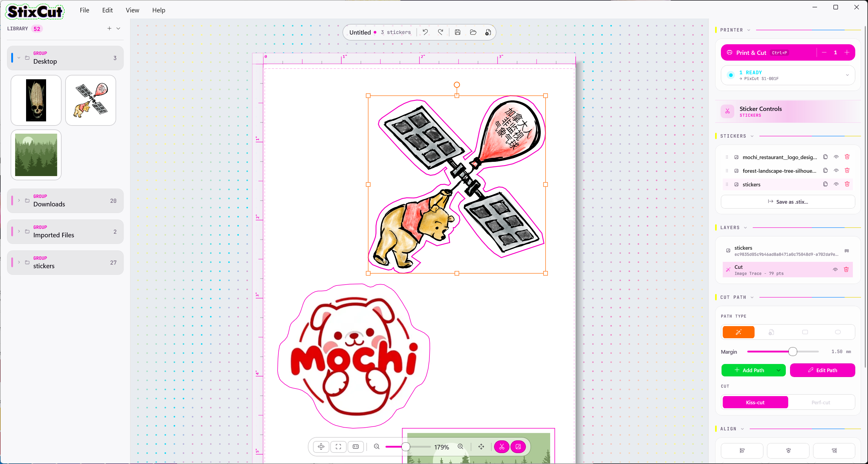The width and height of the screenshot is (868, 464).
Task: Delete the Cut layer with trash icon
Action: tap(846, 269)
